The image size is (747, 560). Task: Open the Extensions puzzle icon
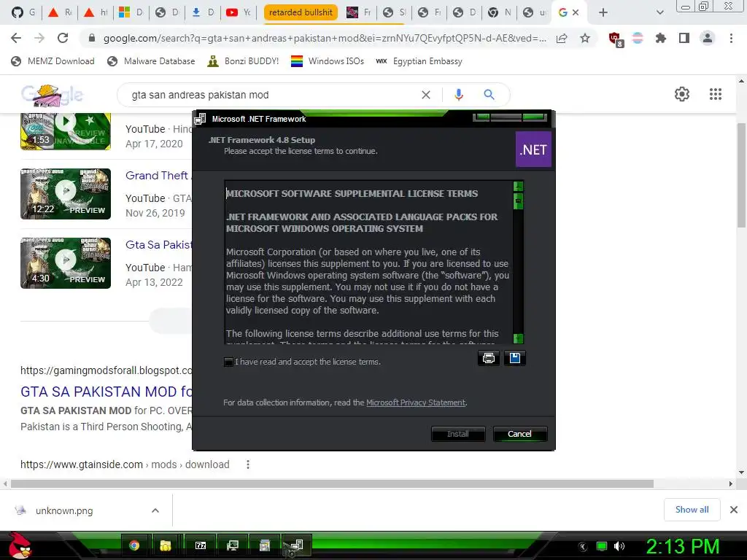[660, 38]
